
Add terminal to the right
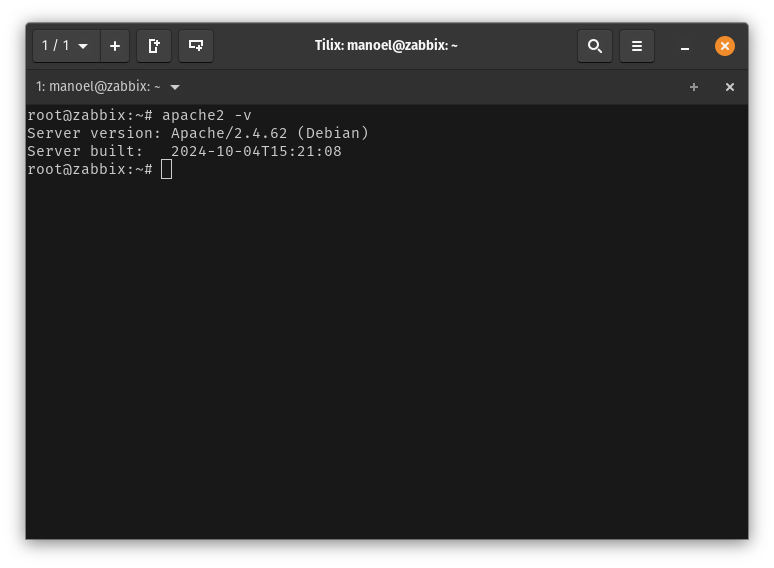pyautogui.click(x=154, y=46)
